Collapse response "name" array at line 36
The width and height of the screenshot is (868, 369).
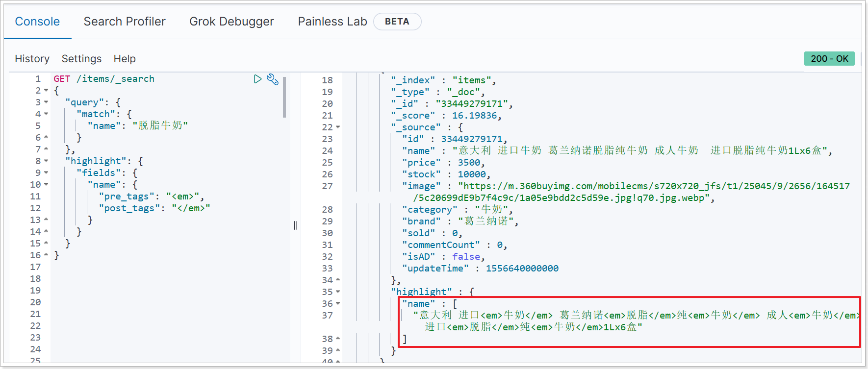point(338,304)
